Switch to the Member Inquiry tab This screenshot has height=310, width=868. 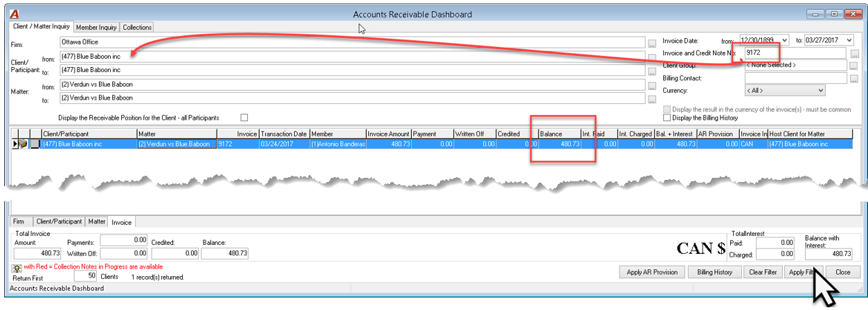click(96, 27)
